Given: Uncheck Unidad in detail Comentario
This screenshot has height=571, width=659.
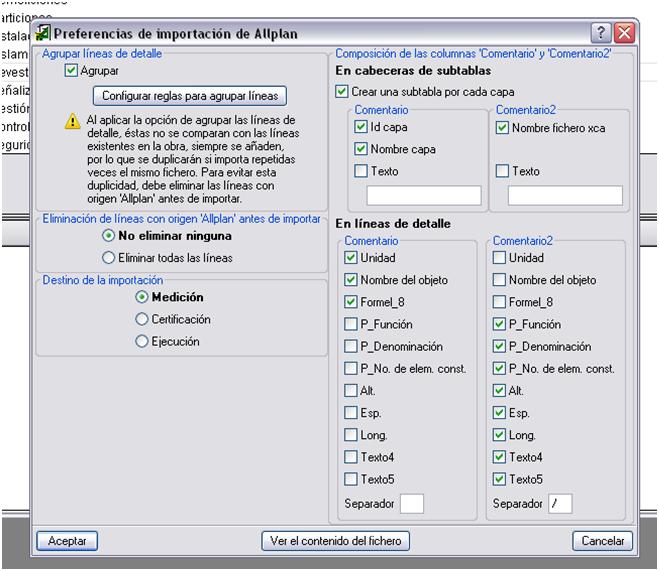Looking at the screenshot, I should click(x=351, y=258).
